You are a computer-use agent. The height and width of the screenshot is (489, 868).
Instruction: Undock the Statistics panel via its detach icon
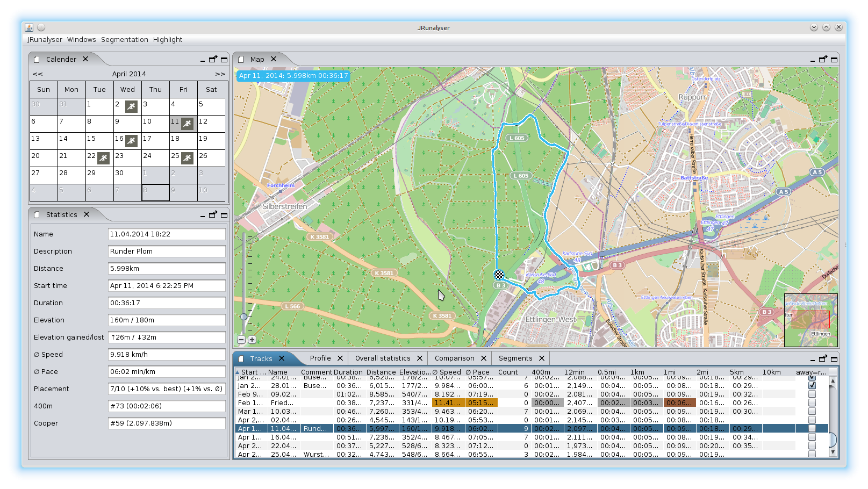[213, 214]
